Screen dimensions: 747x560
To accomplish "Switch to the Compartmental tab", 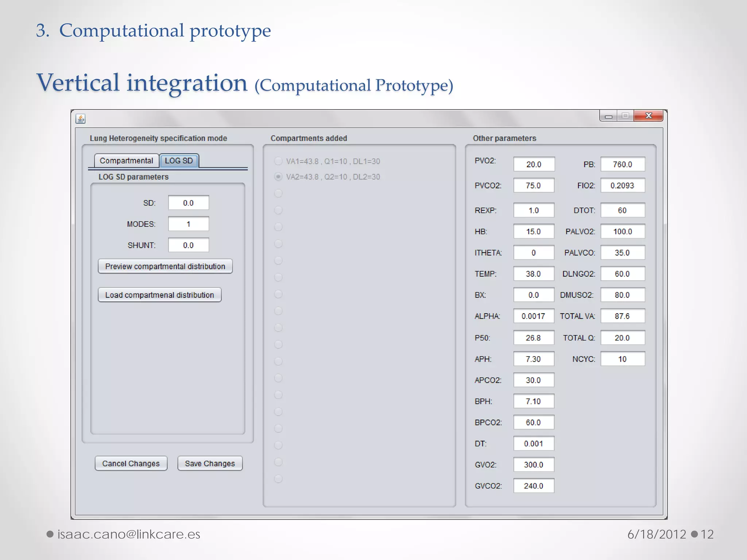I will [126, 161].
